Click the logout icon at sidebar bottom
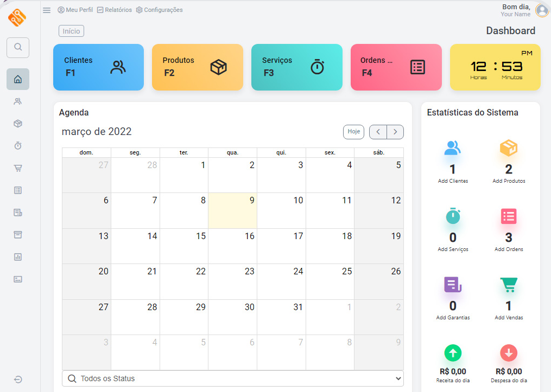The width and height of the screenshot is (551, 392). (18, 380)
